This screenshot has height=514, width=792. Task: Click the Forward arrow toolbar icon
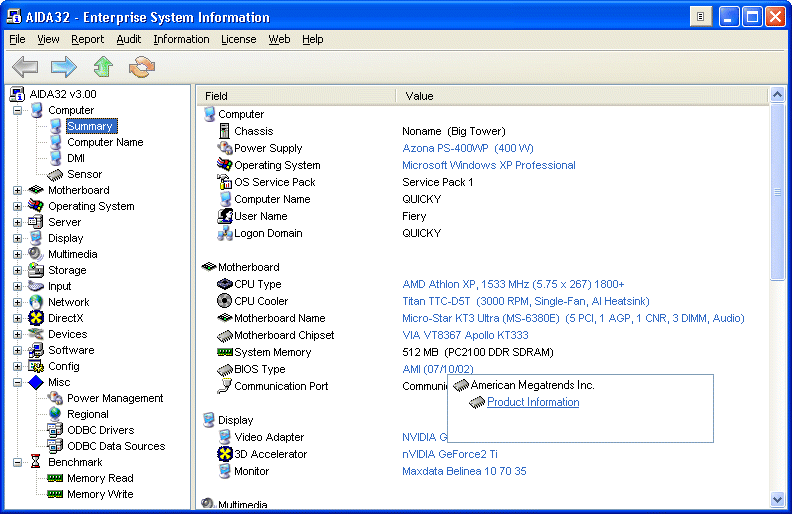point(64,67)
